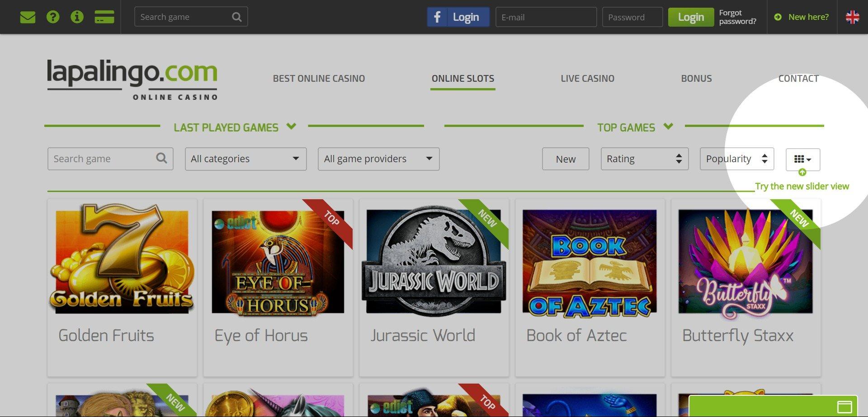
Task: Click the Book of Aztec title text
Action: coord(576,336)
